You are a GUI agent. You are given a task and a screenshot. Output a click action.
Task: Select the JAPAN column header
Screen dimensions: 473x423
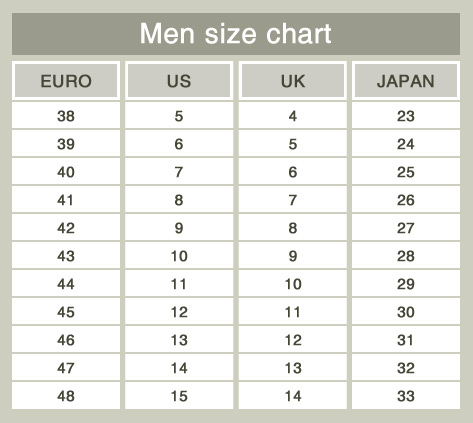(406, 81)
